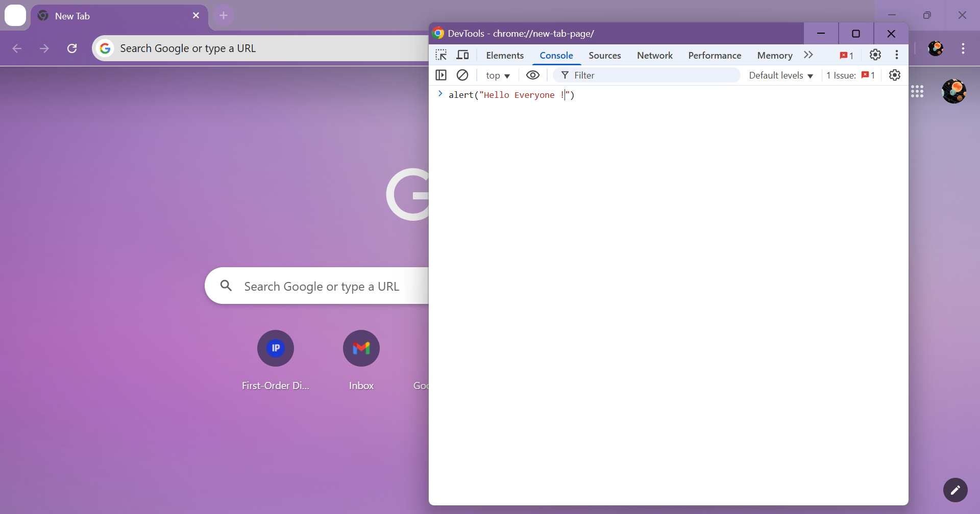
Task: Clear console with the ban icon
Action: coord(462,75)
